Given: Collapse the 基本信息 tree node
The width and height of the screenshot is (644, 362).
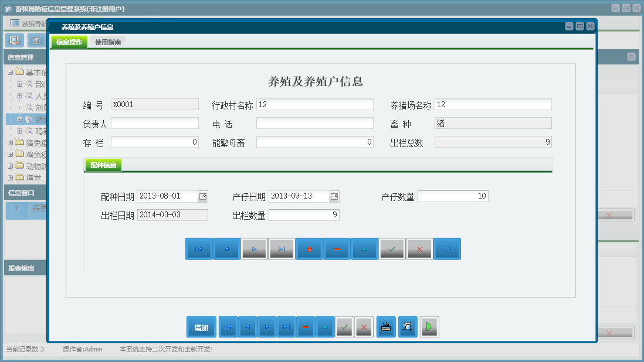Looking at the screenshot, I should (x=10, y=72).
